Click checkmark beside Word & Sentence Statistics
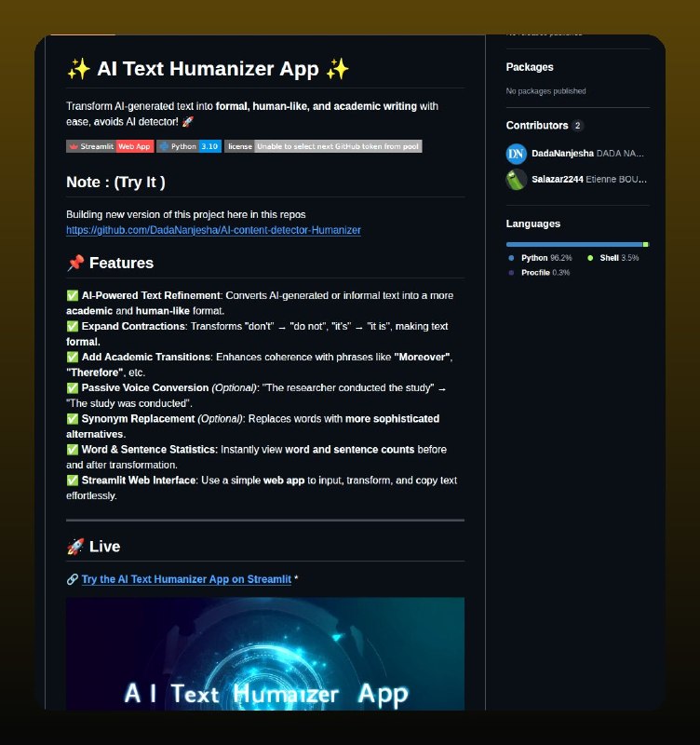The image size is (700, 745). 73,450
